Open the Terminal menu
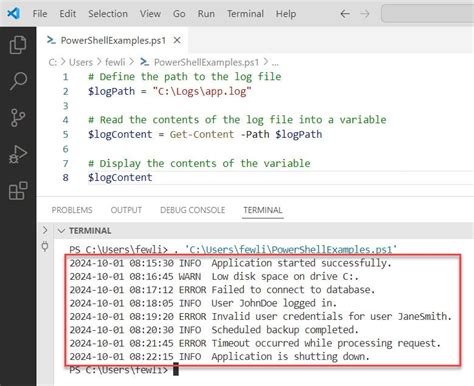This screenshot has height=386, width=474. [x=245, y=14]
